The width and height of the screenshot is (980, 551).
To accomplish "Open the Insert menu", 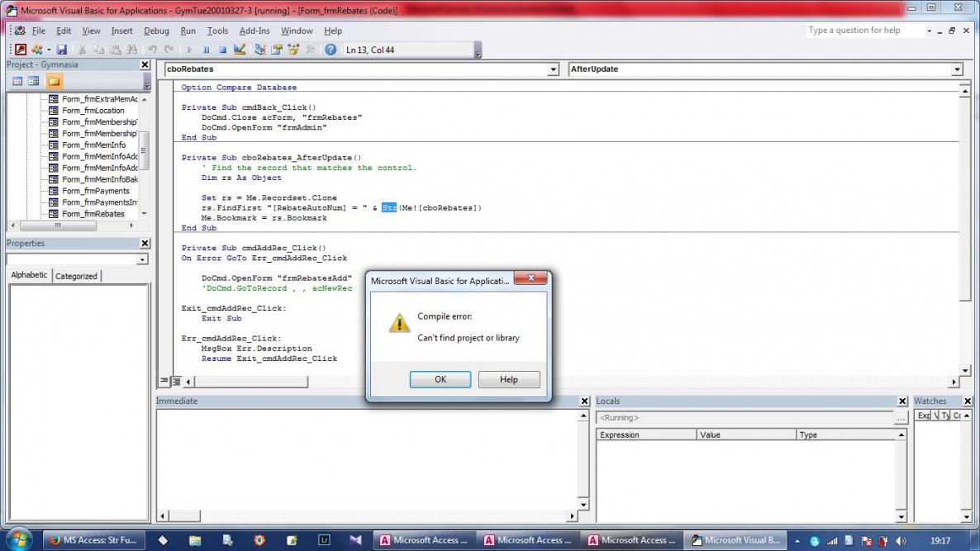I will [x=121, y=31].
